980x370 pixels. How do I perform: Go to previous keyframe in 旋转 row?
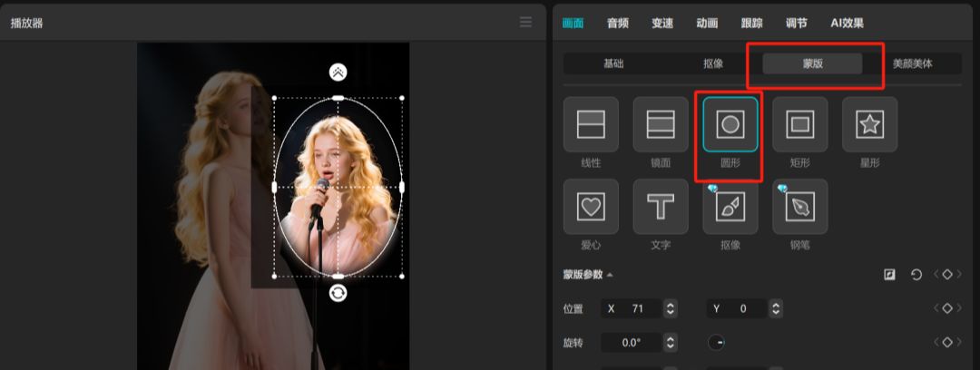tap(936, 342)
